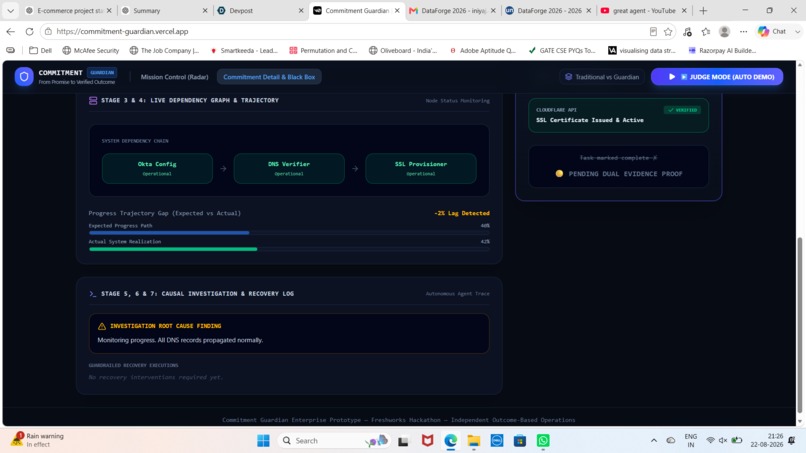Click the taskbar Search box

tap(334, 441)
